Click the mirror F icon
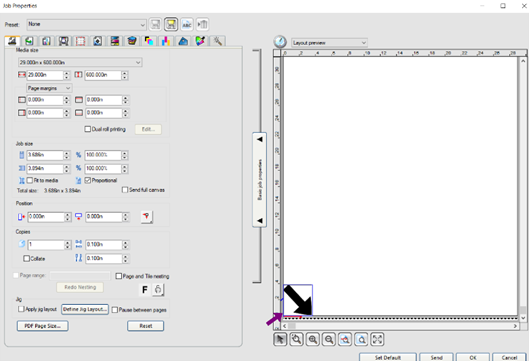 pyautogui.click(x=145, y=289)
